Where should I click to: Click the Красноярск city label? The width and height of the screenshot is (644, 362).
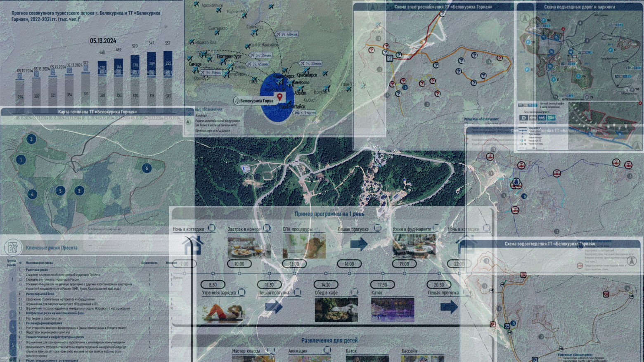coord(307,75)
